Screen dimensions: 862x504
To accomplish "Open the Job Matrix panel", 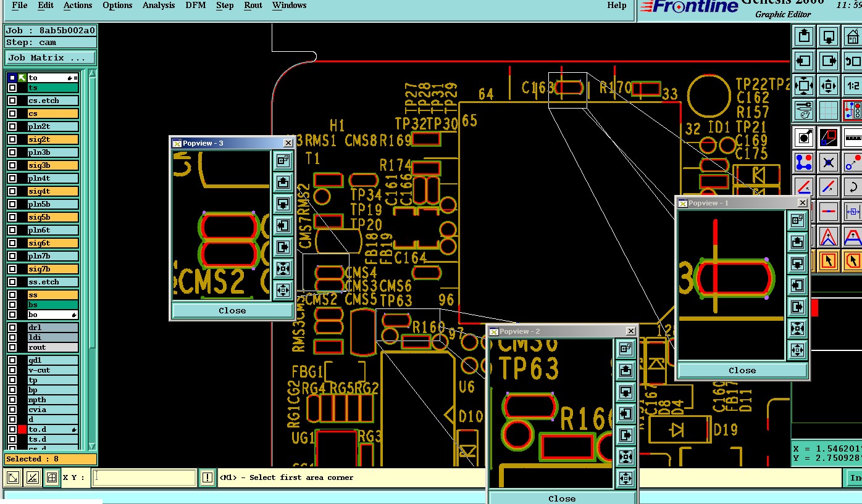I will 51,58.
